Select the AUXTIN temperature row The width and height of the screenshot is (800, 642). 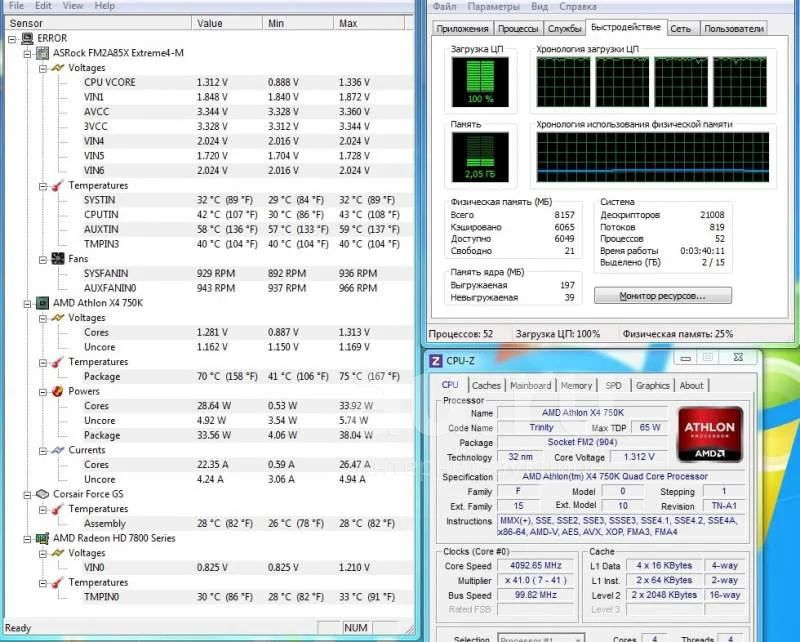pos(247,230)
